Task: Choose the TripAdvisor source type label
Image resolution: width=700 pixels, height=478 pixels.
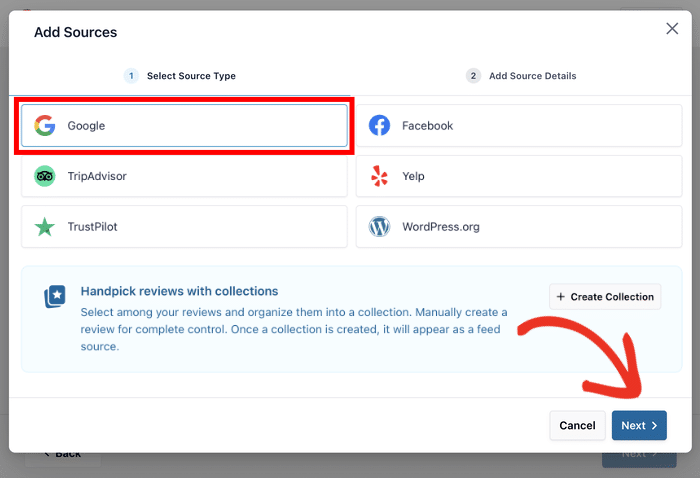Action: pos(97,176)
